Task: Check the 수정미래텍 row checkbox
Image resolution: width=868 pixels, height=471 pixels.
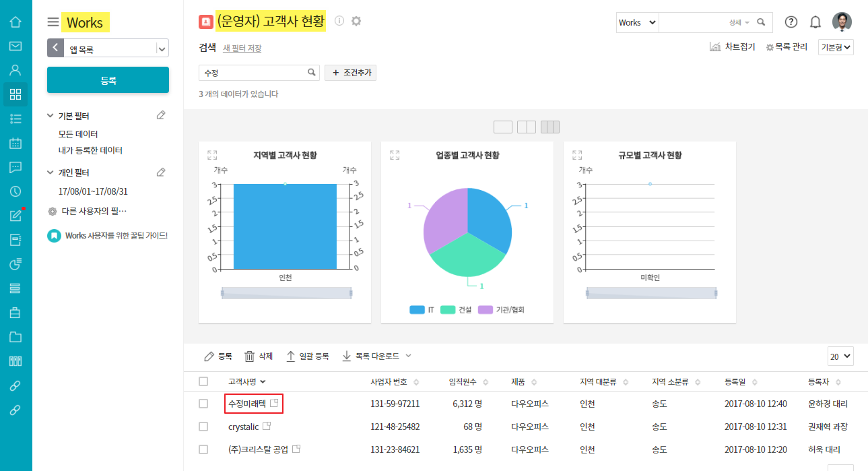Action: tap(203, 404)
